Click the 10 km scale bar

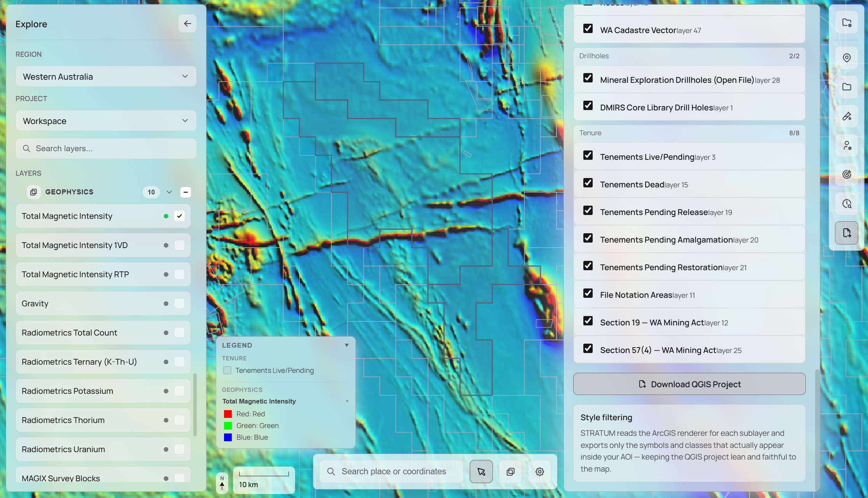click(264, 480)
